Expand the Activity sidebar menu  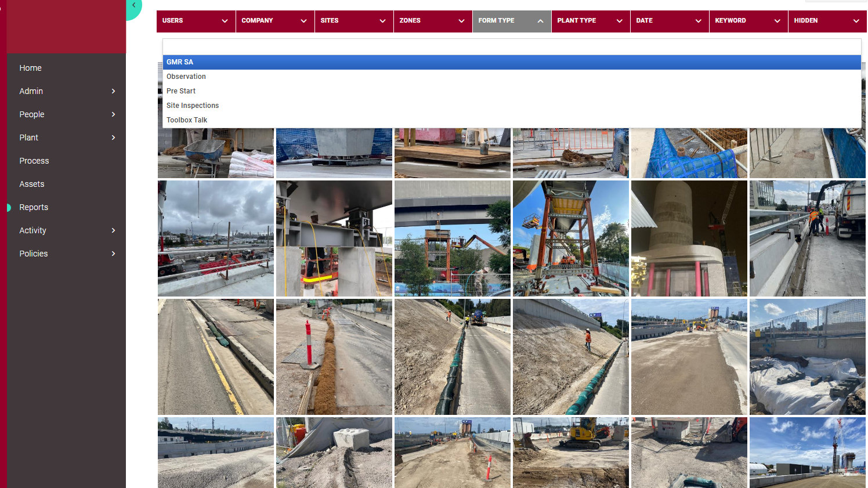point(66,230)
